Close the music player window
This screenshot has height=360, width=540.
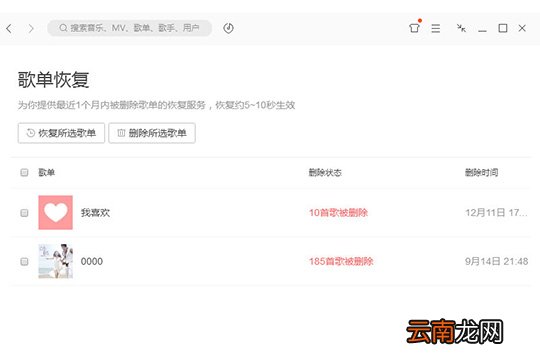pyautogui.click(x=522, y=28)
